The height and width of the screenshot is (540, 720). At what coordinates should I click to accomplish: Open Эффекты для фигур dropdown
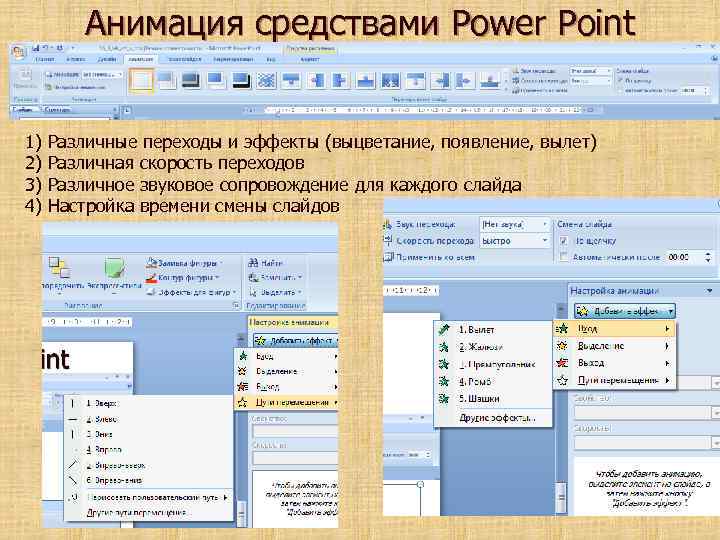[191, 292]
